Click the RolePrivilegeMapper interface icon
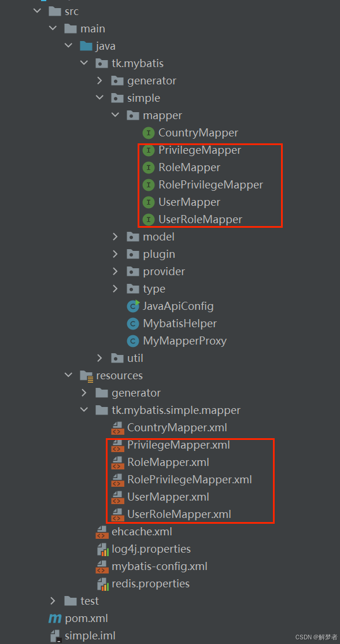 point(148,185)
